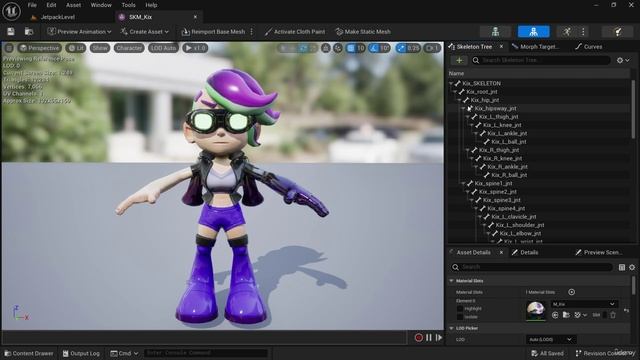The height and width of the screenshot is (360, 640).
Task: Click the Browse to Asset icon next to Save
Action: 29,31
